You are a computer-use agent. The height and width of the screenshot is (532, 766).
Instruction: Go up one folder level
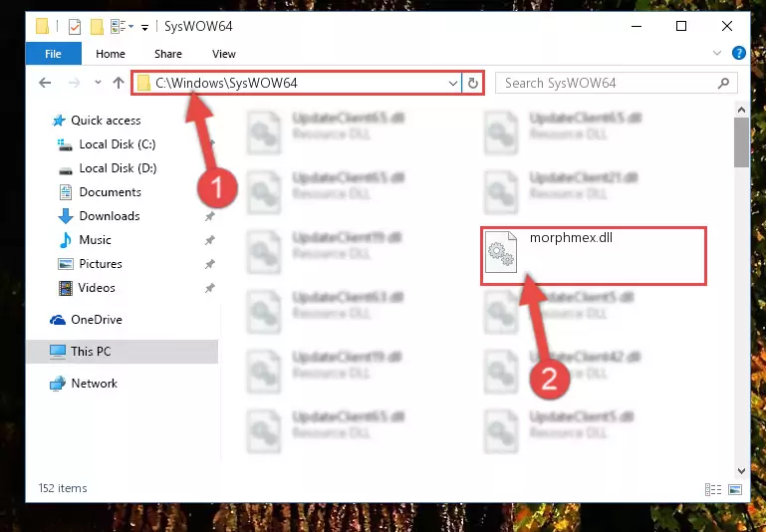coord(119,83)
